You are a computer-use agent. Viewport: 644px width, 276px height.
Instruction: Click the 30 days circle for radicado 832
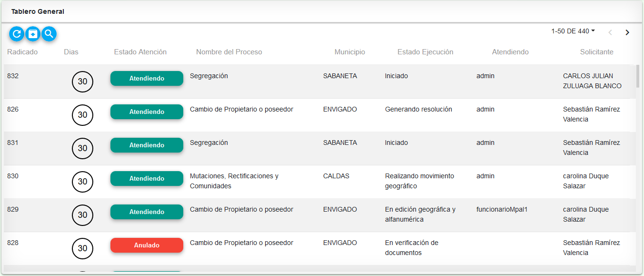(x=82, y=82)
